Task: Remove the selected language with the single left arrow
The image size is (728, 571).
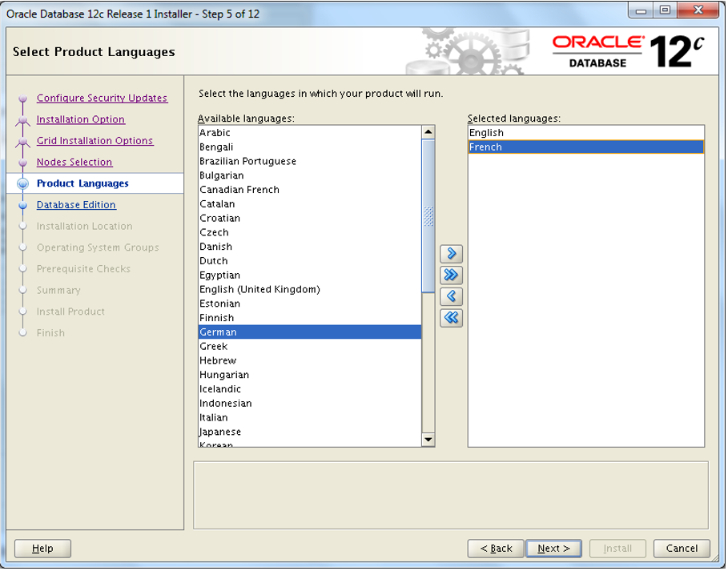Action: 451,296
